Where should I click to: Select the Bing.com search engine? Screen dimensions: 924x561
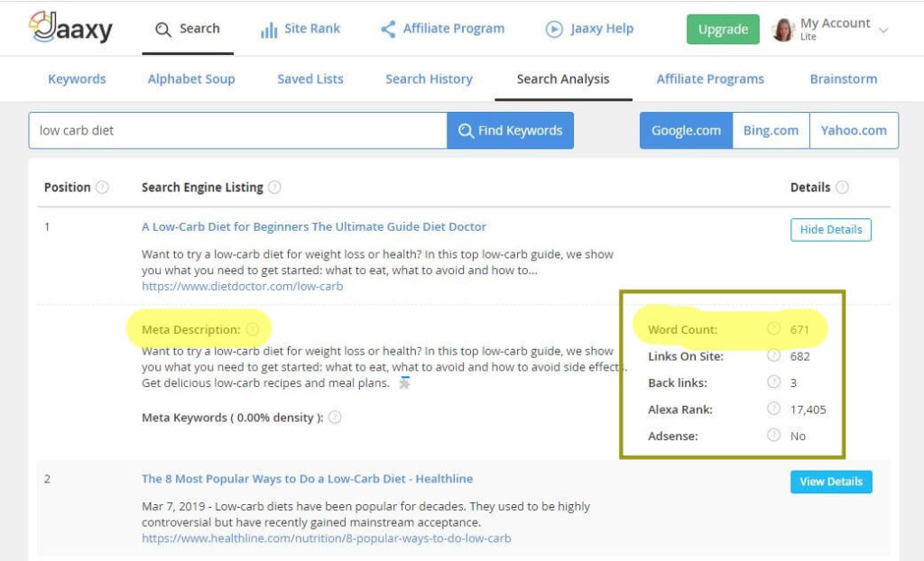771,130
